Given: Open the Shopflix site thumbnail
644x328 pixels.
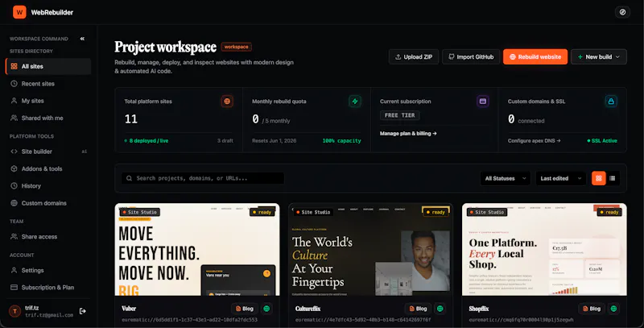Looking at the screenshot, I should pyautogui.click(x=544, y=249).
